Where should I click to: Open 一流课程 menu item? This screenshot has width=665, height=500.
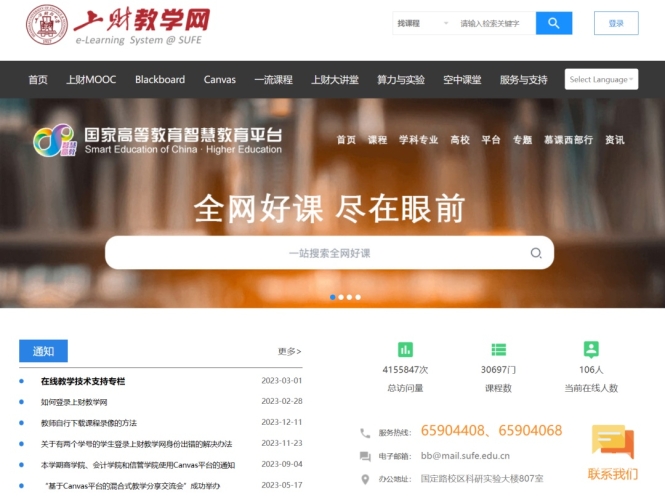coord(273,79)
